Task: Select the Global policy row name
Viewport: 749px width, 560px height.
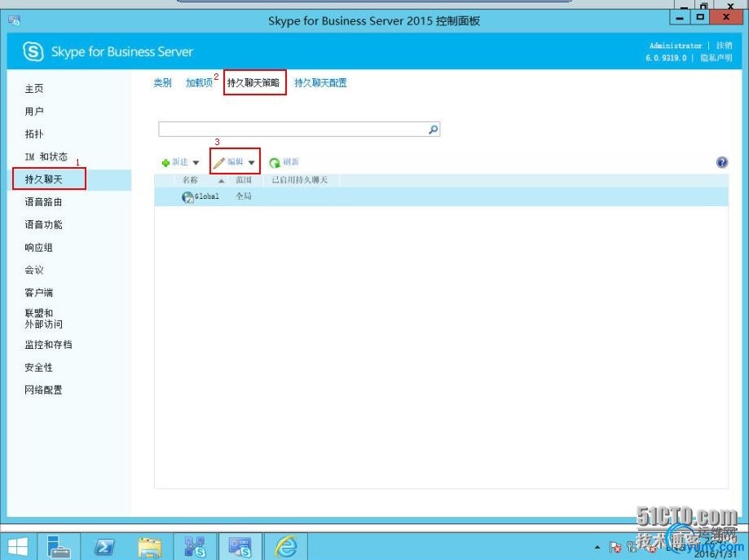Action: tap(207, 196)
